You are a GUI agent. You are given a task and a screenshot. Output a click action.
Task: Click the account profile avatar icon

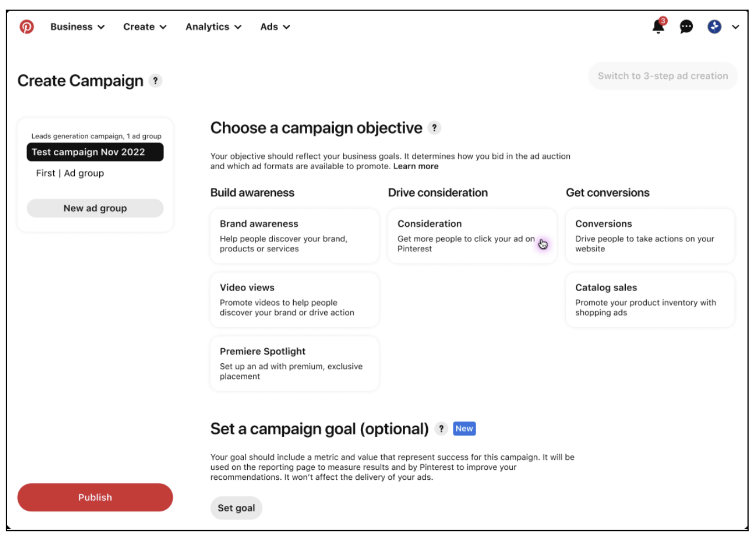tap(714, 27)
